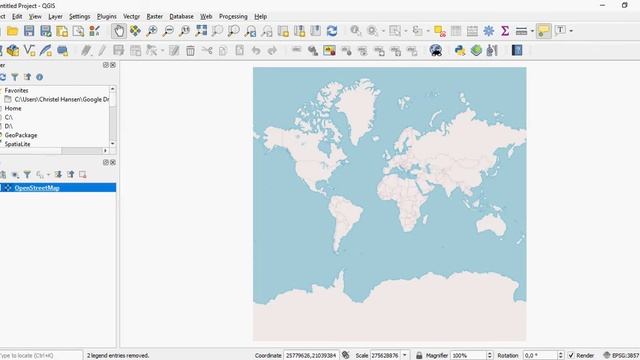Open the Settings menu

[80, 17]
